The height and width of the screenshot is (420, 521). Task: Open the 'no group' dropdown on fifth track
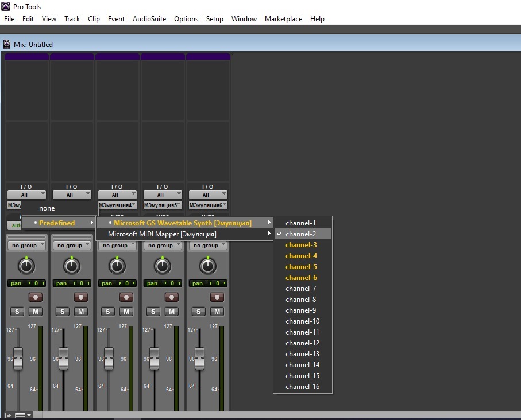(x=208, y=246)
